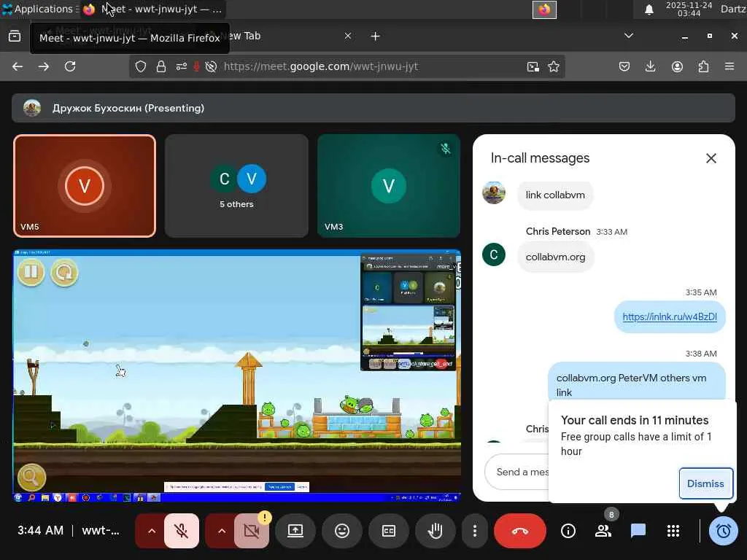This screenshot has height=560, width=747.
Task: Click the blocked microphone permission icon
Action: pos(196,66)
